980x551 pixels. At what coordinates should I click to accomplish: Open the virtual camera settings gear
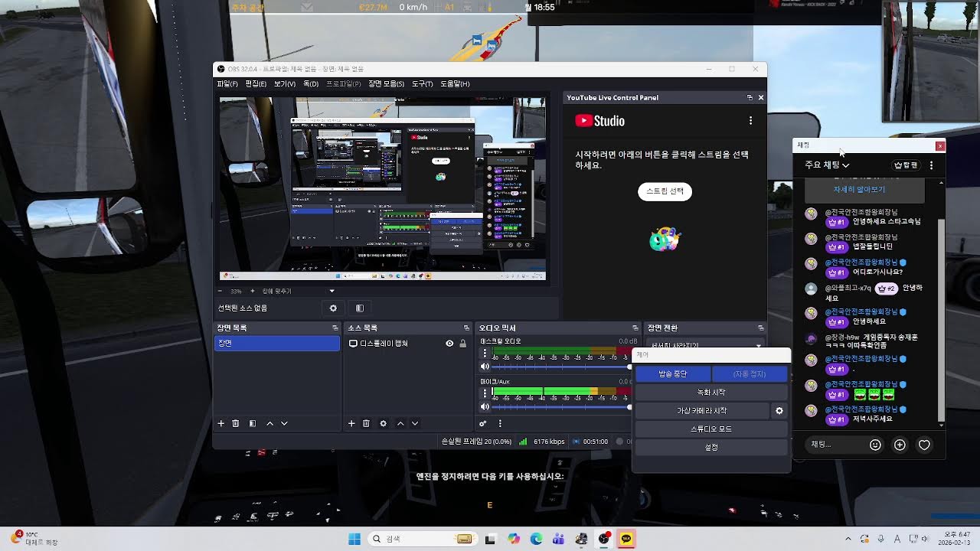click(x=779, y=411)
